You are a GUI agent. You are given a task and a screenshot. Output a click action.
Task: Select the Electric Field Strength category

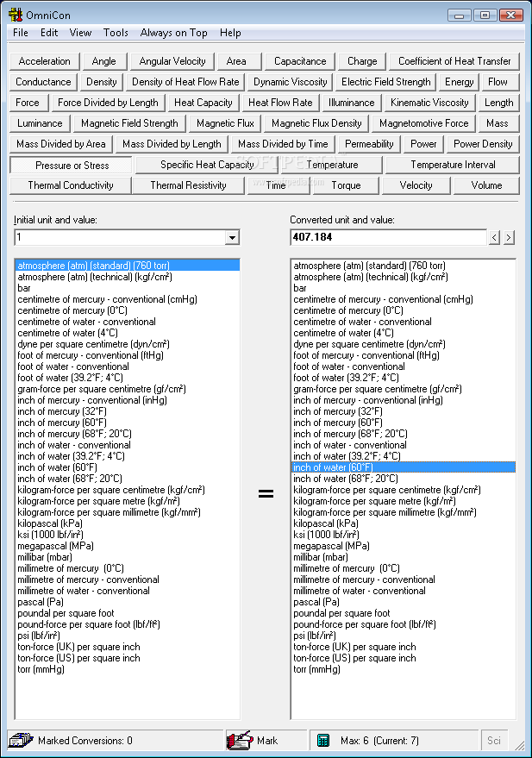[385, 82]
